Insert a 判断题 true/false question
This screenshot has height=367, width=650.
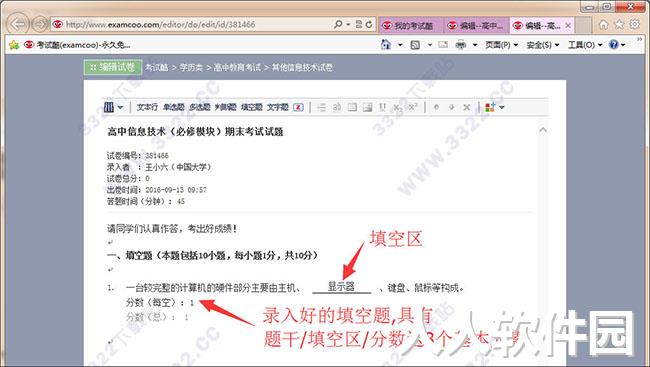[x=226, y=107]
